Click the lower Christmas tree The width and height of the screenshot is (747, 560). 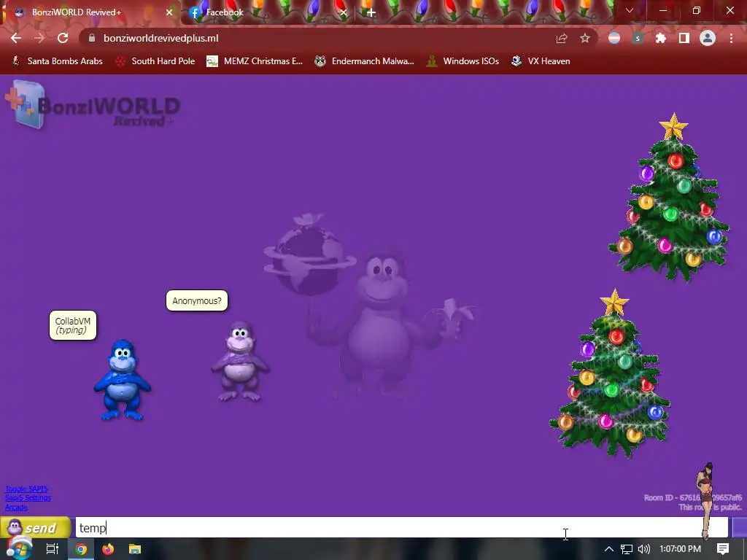[x=611, y=374]
